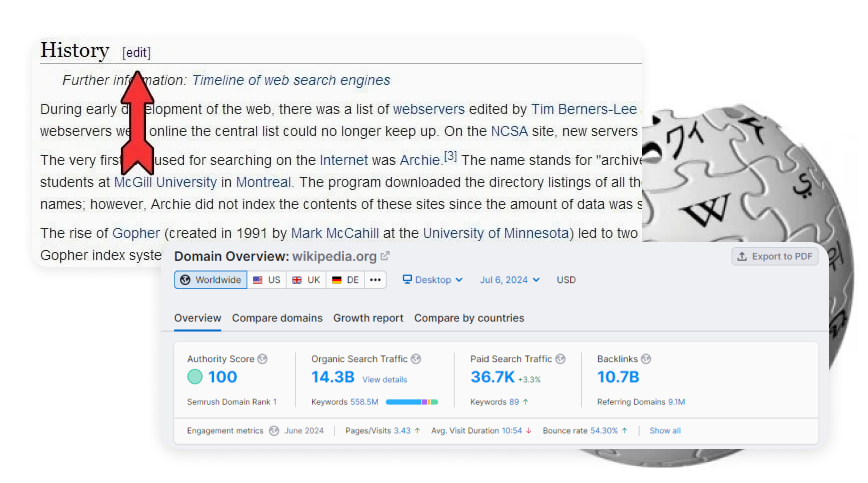Viewport: 868px width, 483px height.
Task: Open the Gopher link
Action: (x=136, y=233)
